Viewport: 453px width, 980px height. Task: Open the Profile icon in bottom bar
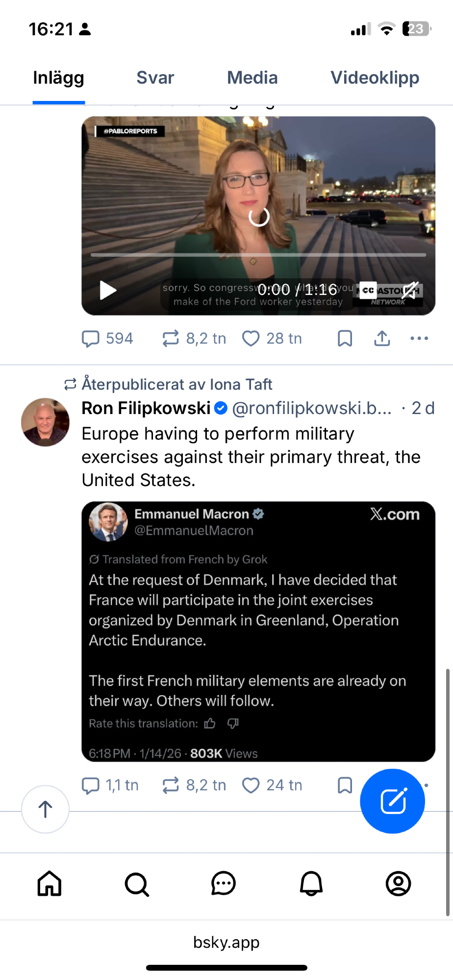pos(398,883)
